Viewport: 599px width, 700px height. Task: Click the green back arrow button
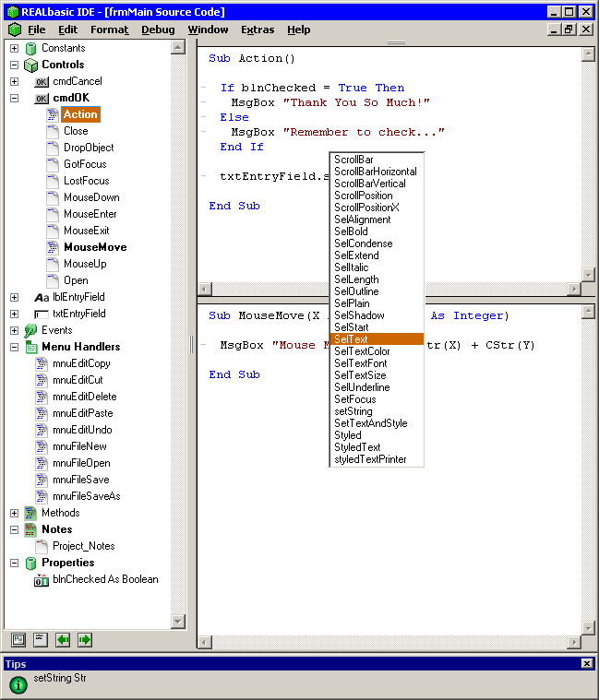[63, 640]
